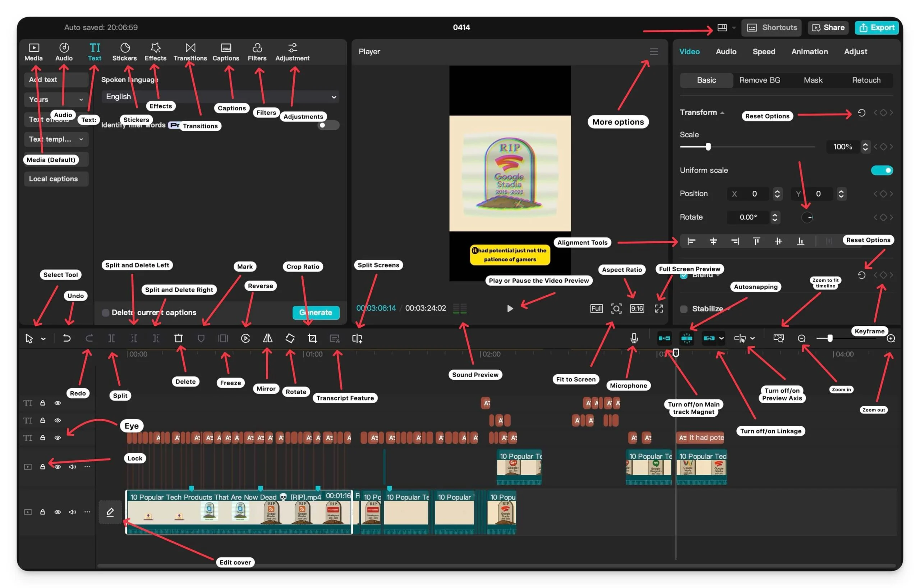Open the layout switcher icon beside Shortcuts

722,28
